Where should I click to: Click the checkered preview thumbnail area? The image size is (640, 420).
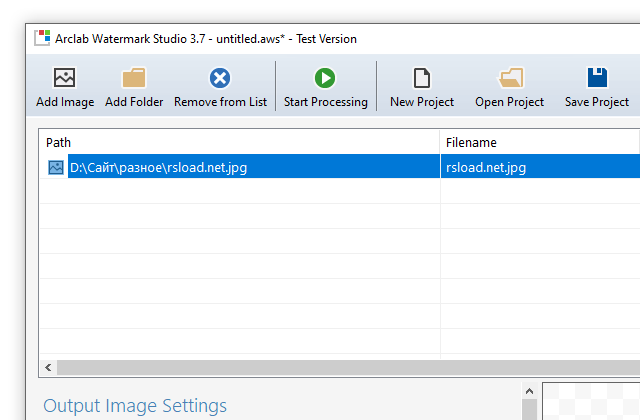(592, 402)
